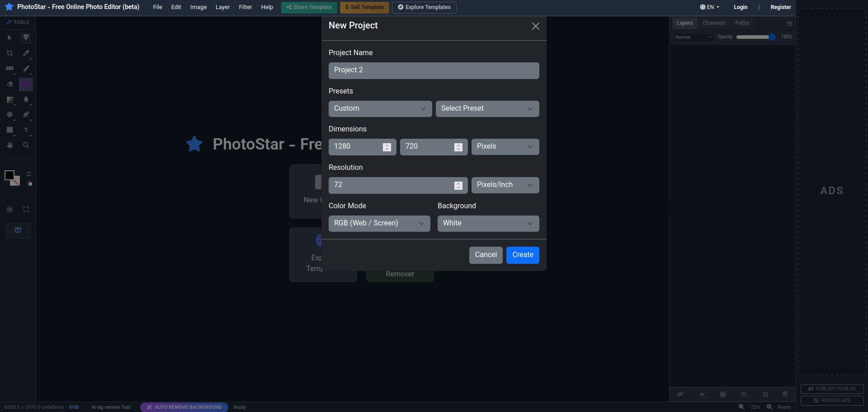Screen dimensions: 868x412
Task: Click the width 1280 stepper arrows
Action: pos(387,147)
